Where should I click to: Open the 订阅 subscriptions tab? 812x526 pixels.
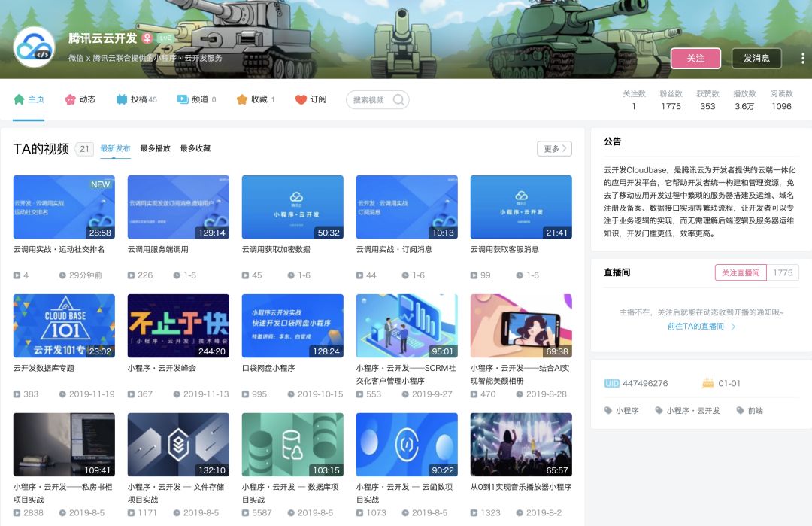tap(311, 99)
